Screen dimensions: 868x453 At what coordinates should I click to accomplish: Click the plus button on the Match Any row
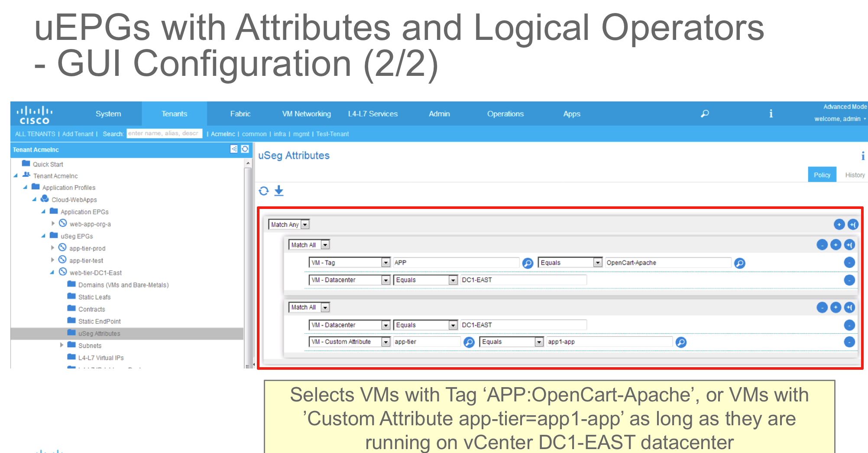839,225
